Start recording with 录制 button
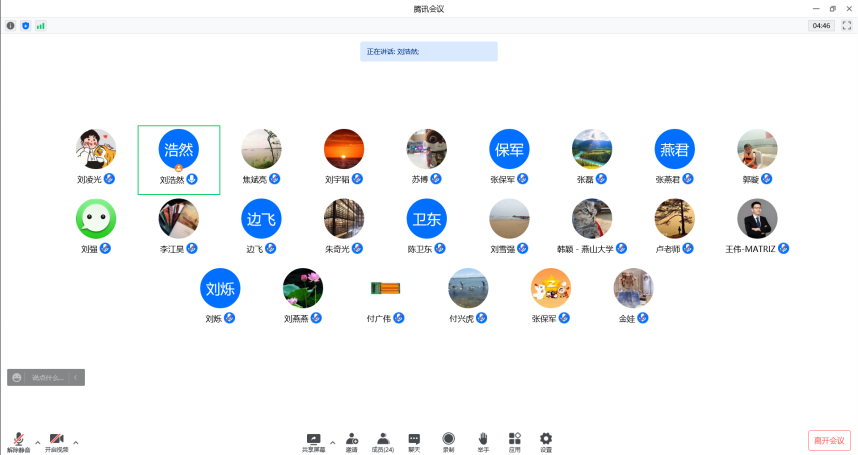The height and width of the screenshot is (455, 858). (x=448, y=439)
